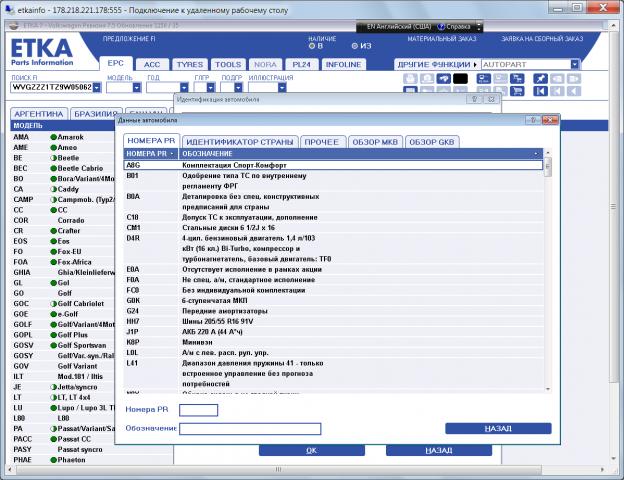Image resolution: width=624 pixels, height=480 pixels.
Task: Click the Remote Desktop icon in the title bar
Action: 10,10
